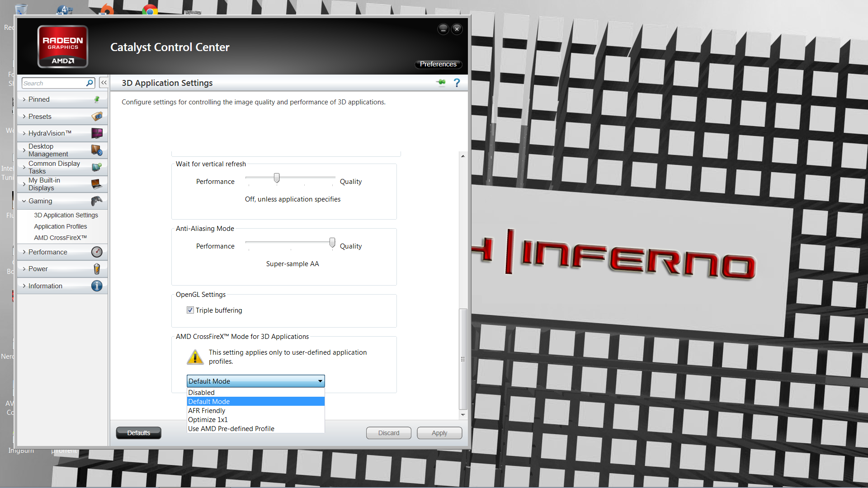Open 3D Application Settings in sidebar
The width and height of the screenshot is (868, 488).
pos(66,215)
